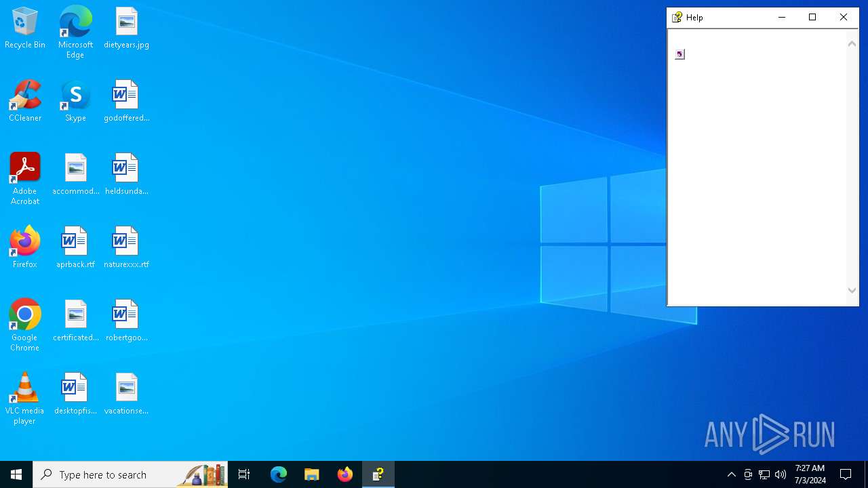Select the vacationse image file icon
This screenshot has width=868, height=488.
126,394
